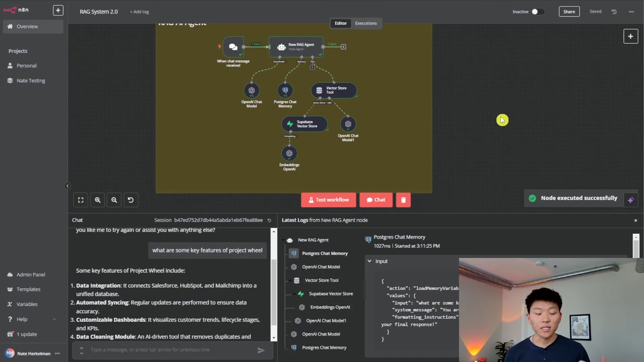Click the Share button
The height and width of the screenshot is (362, 644).
569,11
